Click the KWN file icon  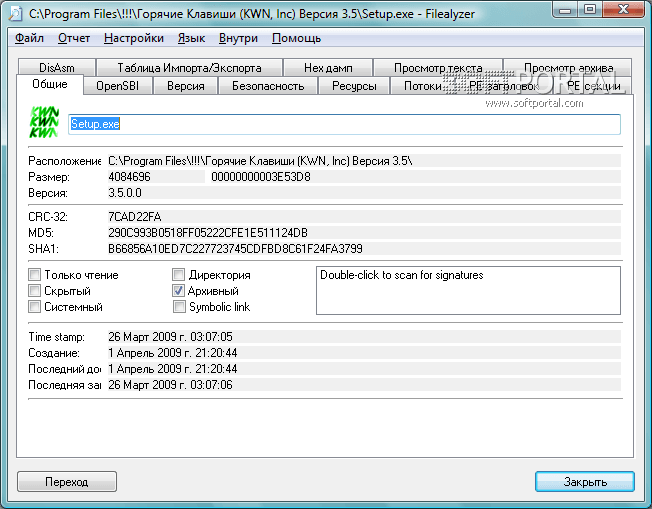[x=44, y=122]
